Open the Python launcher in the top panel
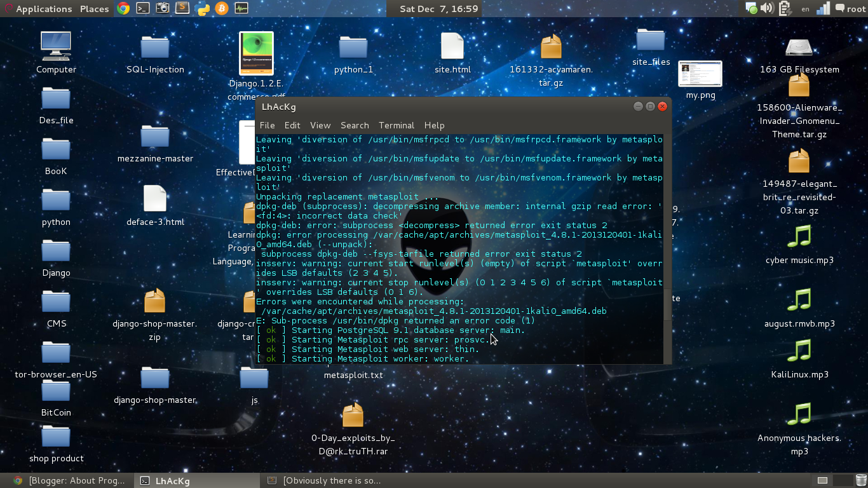 203,8
